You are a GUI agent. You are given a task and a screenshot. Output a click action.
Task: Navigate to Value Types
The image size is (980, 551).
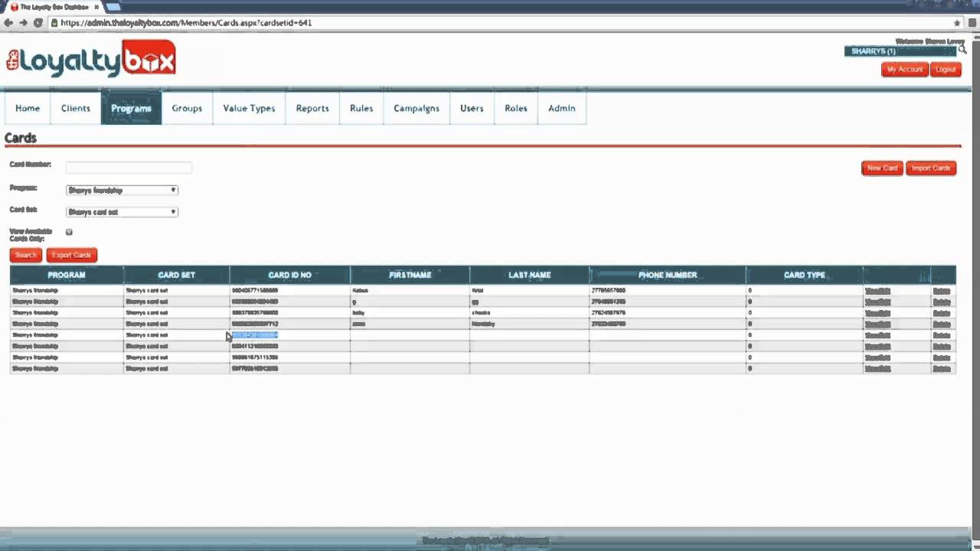249,108
